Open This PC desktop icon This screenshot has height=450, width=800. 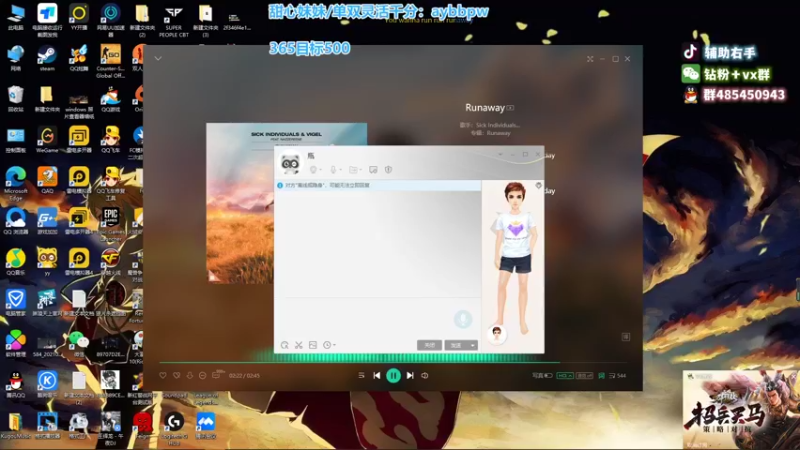point(15,17)
